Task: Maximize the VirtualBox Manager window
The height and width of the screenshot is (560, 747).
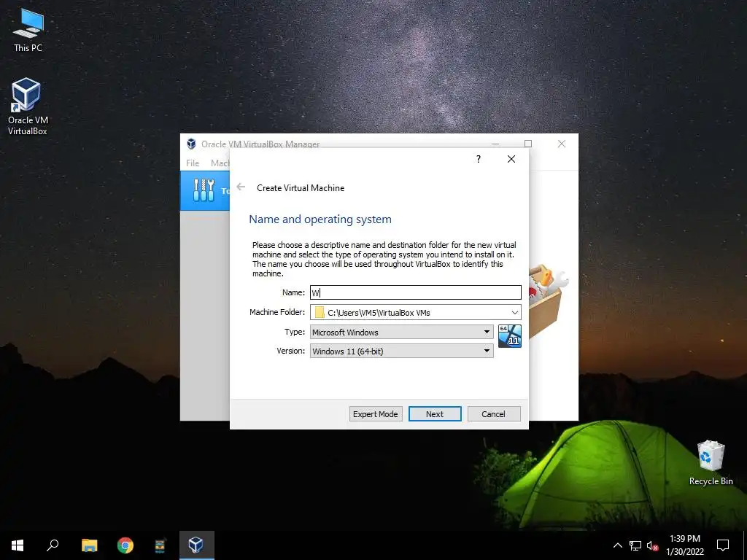Action: tap(528, 144)
